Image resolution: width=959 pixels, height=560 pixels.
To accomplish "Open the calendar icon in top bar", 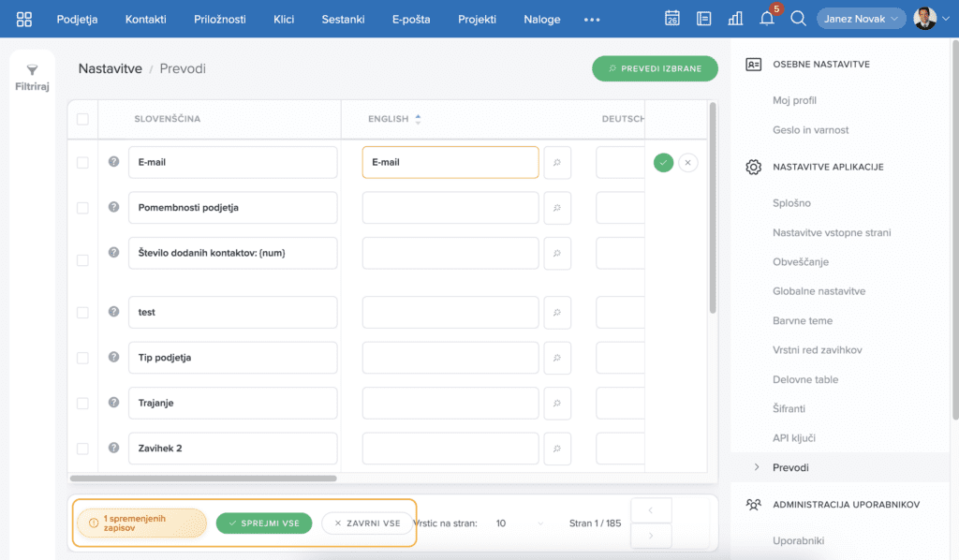I will pyautogui.click(x=672, y=19).
